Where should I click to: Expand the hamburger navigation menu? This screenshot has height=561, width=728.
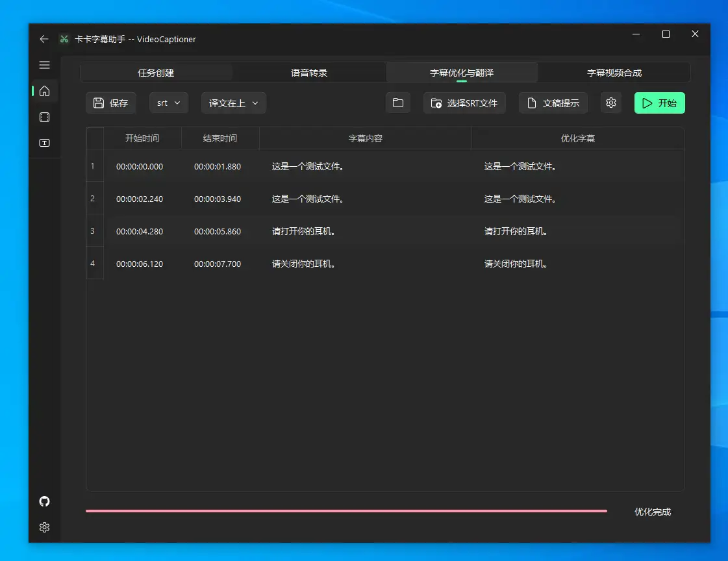pos(44,65)
